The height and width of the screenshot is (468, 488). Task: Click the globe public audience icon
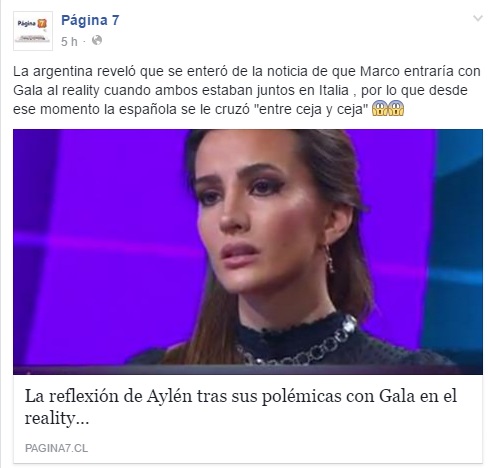pos(97,40)
